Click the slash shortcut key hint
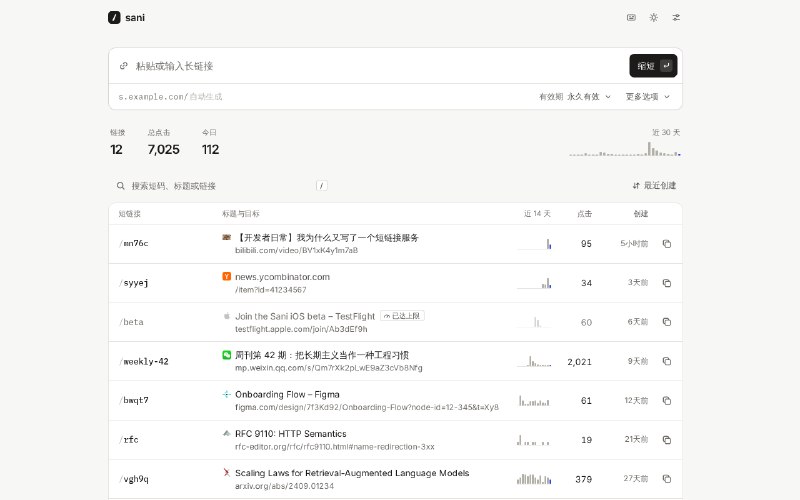Viewport: 800px width, 500px height. [321, 186]
